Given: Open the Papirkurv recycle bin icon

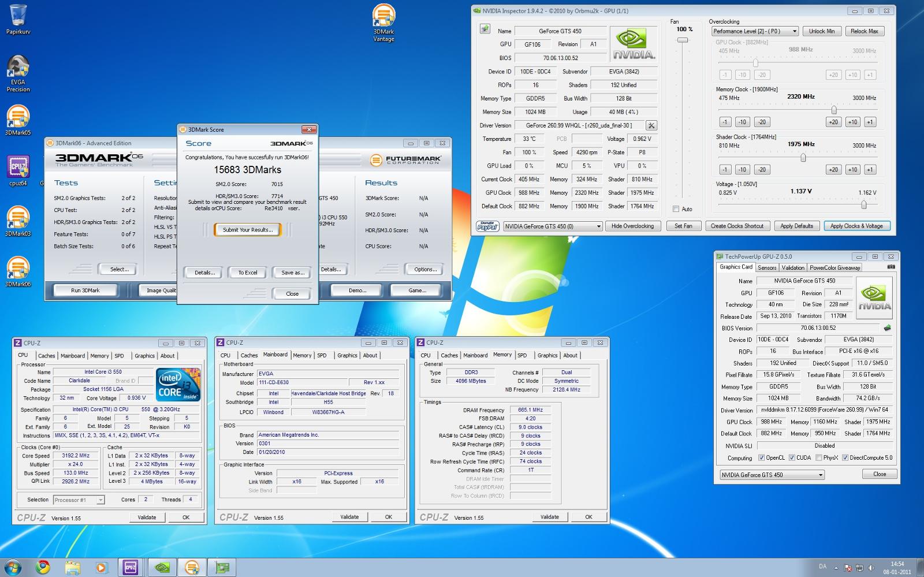Looking at the screenshot, I should (x=18, y=19).
